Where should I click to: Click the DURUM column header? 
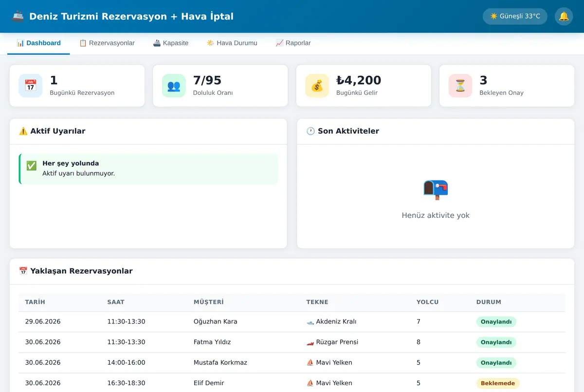[x=489, y=302]
